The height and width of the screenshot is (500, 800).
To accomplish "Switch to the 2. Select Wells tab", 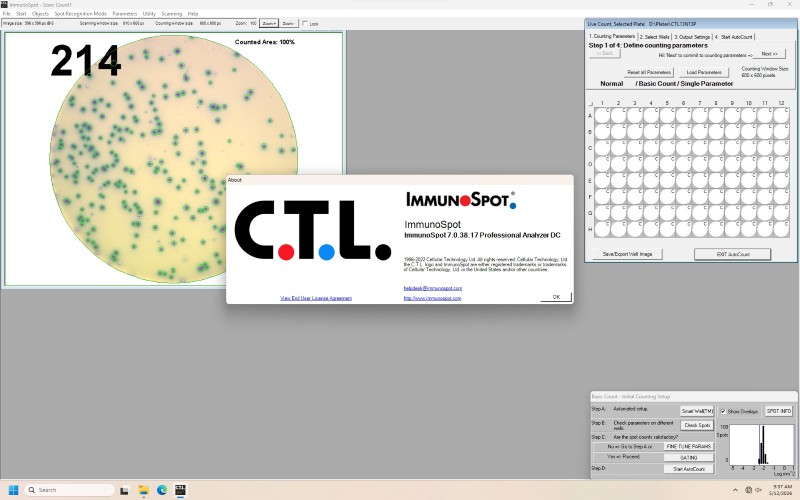I will point(655,37).
